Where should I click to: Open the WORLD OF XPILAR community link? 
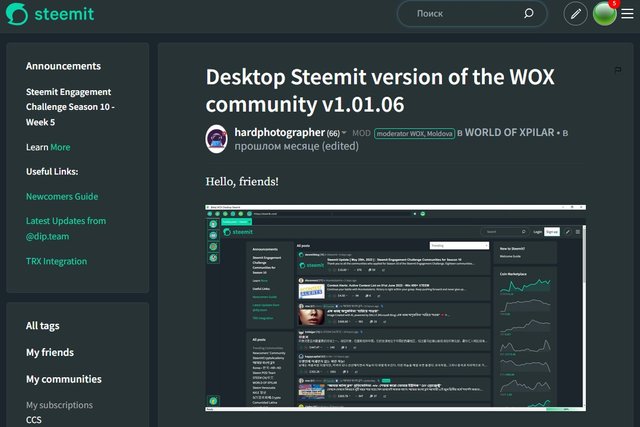(509, 132)
